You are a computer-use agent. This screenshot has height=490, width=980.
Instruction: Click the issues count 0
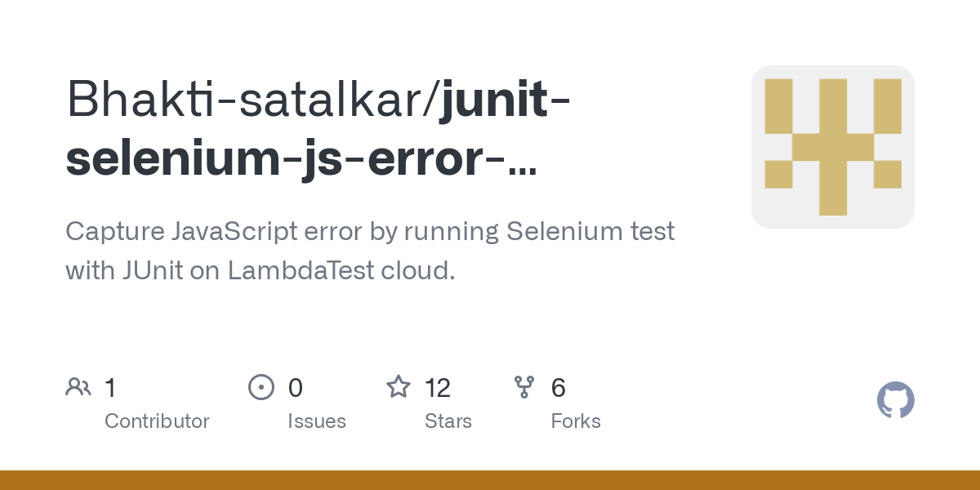pos(296,387)
